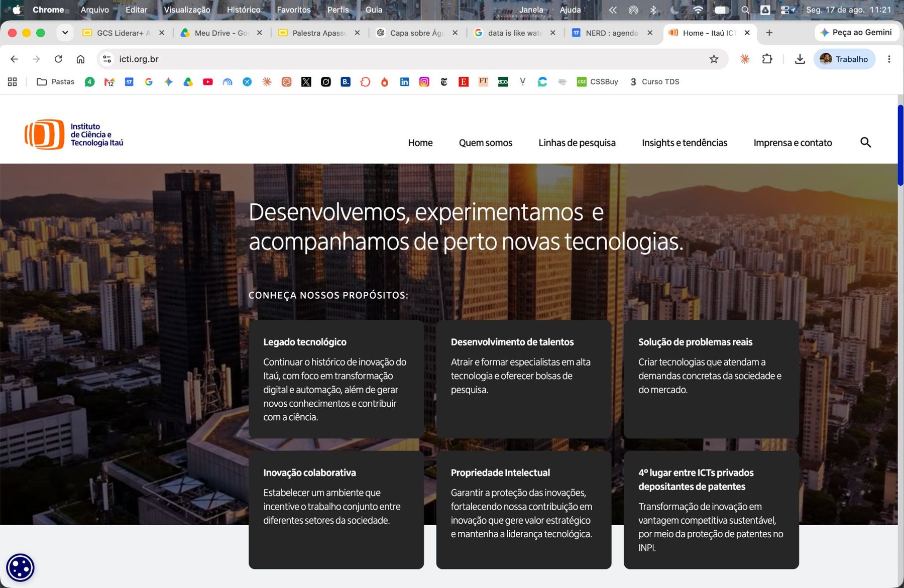This screenshot has height=588, width=904.
Task: Go to the Quem somos page
Action: coord(486,143)
